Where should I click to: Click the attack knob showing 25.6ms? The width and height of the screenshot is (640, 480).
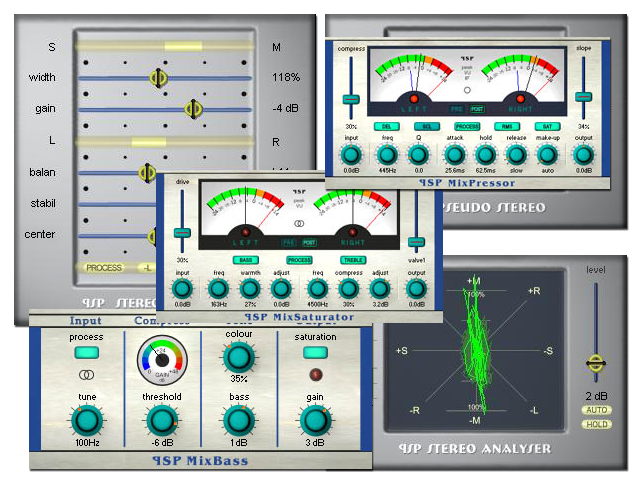(454, 155)
